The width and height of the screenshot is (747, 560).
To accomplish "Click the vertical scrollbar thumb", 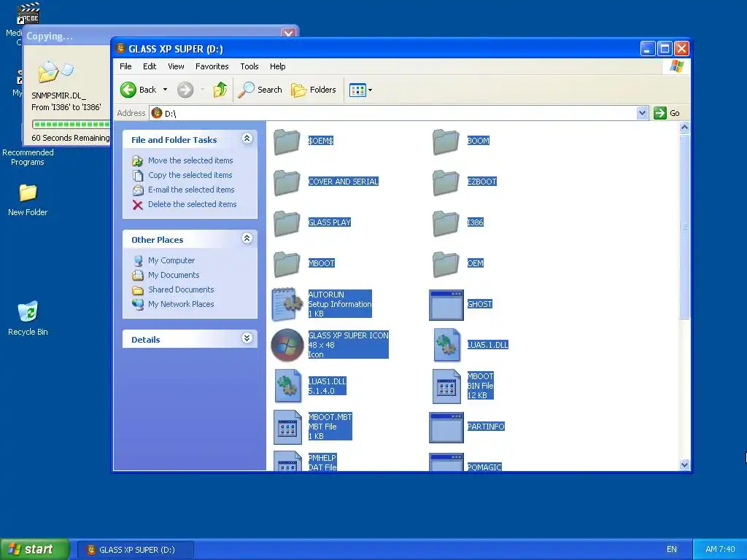I will click(684, 227).
